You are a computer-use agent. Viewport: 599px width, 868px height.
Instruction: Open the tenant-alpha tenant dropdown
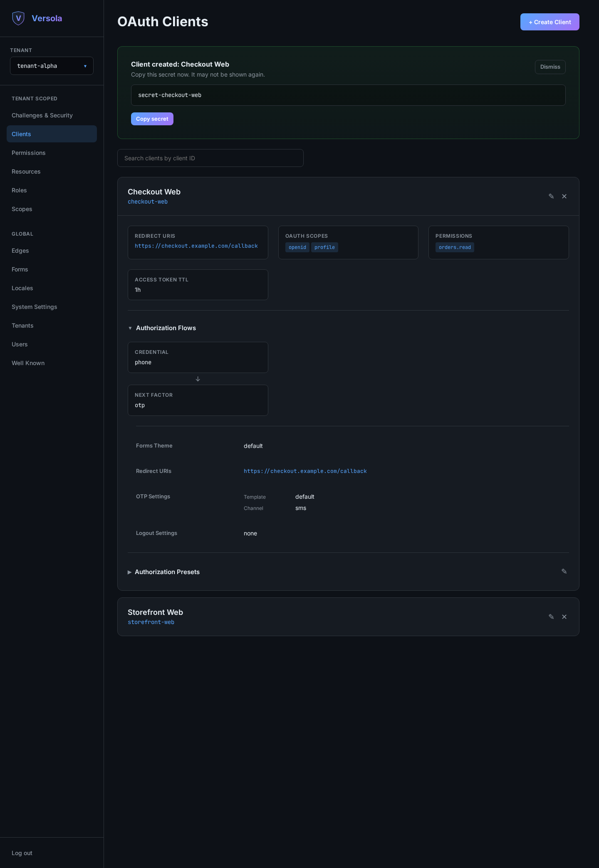pos(52,66)
